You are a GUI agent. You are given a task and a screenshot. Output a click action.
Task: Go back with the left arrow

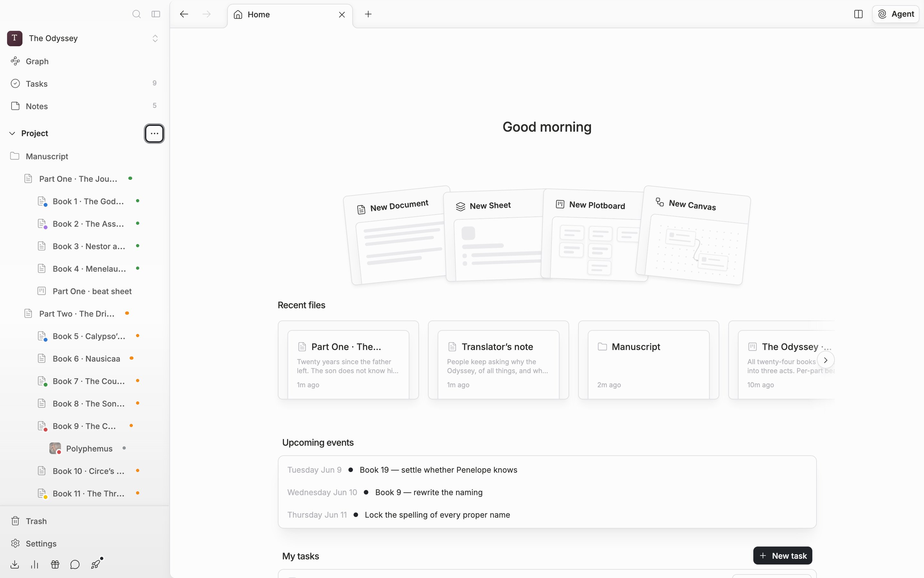coord(184,14)
